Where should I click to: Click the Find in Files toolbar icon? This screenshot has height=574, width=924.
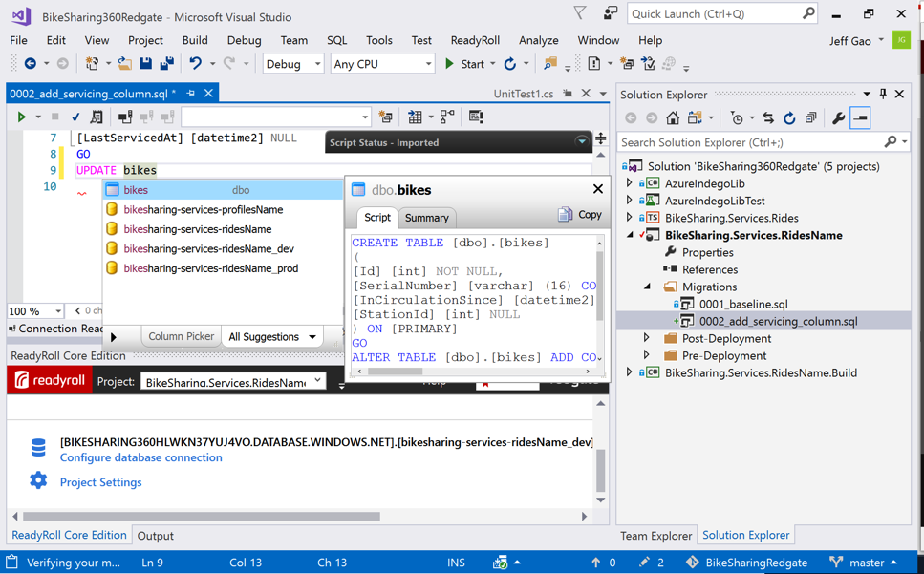(x=549, y=64)
